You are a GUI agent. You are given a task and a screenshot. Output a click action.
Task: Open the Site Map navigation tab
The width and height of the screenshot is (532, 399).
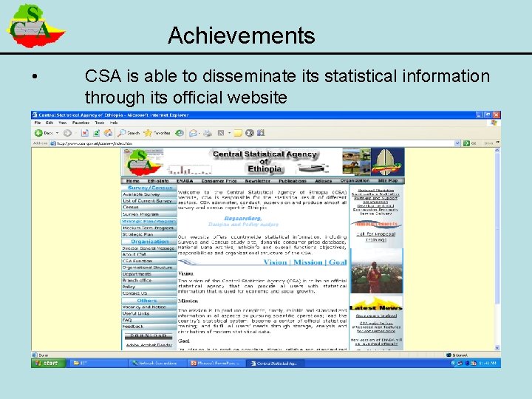[x=388, y=180]
